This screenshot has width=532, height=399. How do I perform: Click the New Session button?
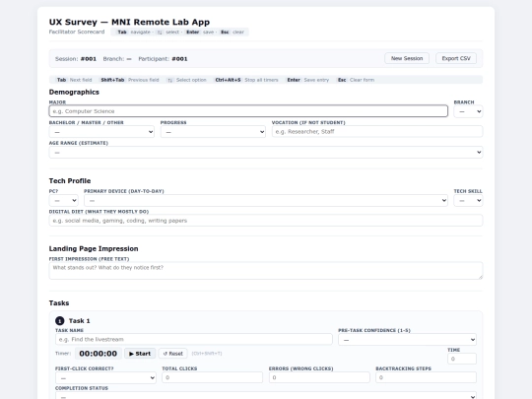pyautogui.click(x=407, y=58)
